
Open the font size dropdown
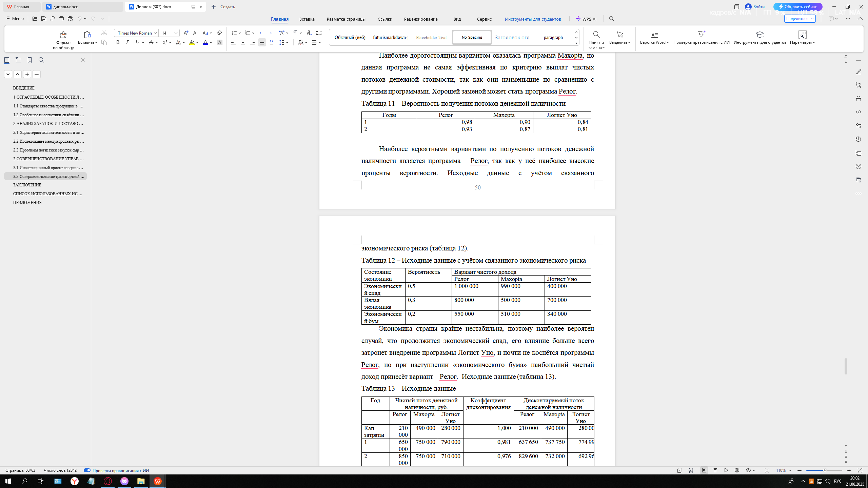coord(176,33)
